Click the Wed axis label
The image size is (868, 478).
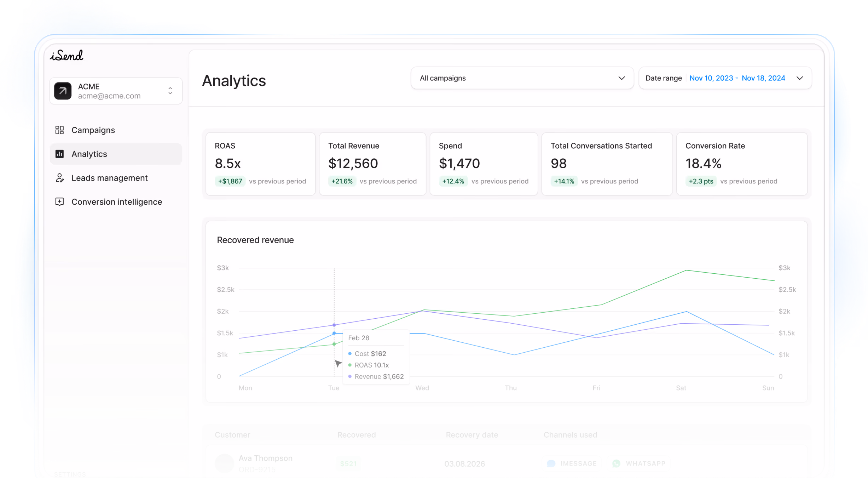pos(422,388)
